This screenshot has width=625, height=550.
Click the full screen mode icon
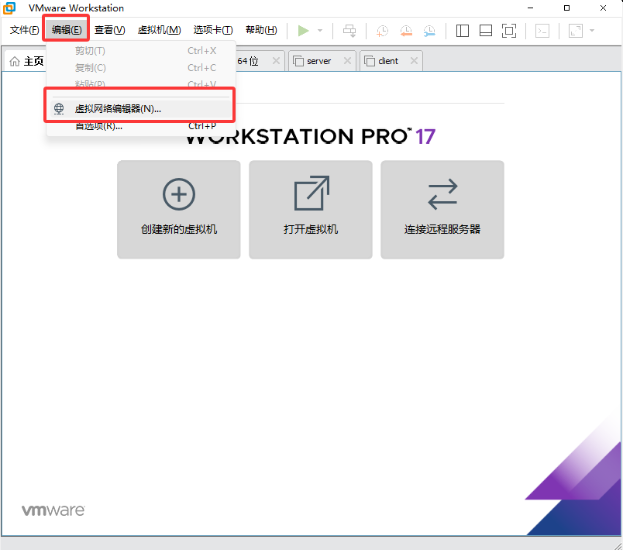click(509, 31)
